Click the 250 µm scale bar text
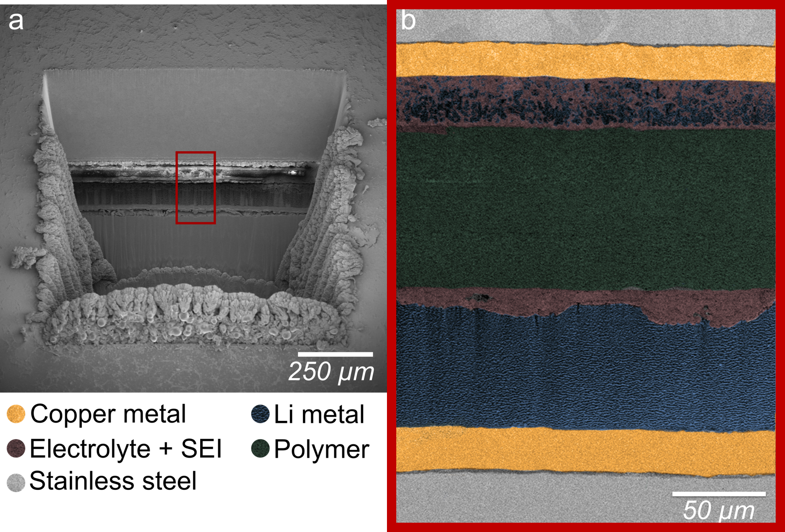The height and width of the screenshot is (532, 785). click(331, 371)
